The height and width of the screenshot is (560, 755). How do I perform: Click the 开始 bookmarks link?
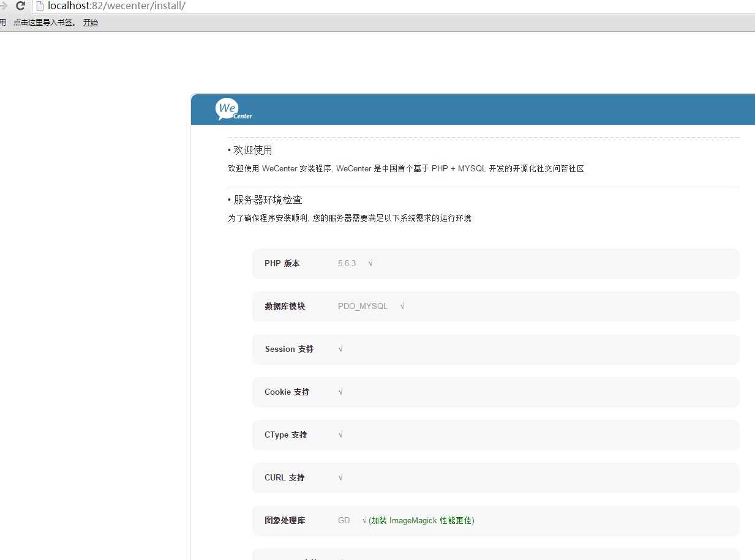click(x=91, y=23)
